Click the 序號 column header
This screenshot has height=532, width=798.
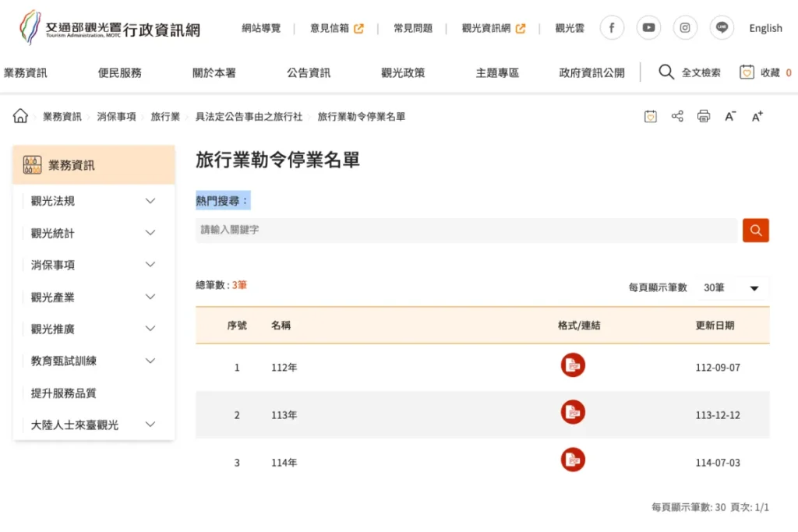tap(237, 325)
